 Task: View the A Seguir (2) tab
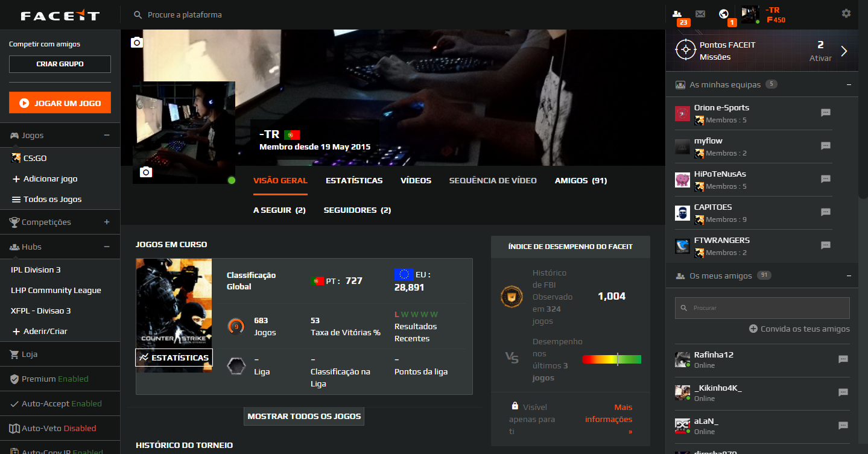point(279,210)
